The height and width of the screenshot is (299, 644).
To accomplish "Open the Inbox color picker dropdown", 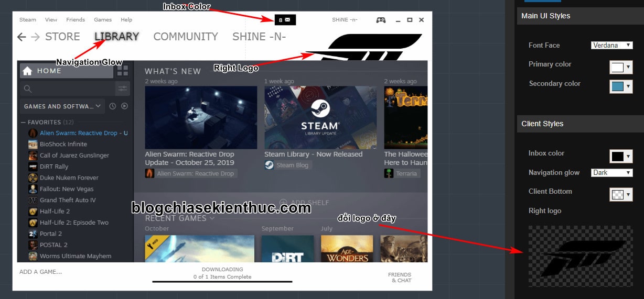I will 621,156.
